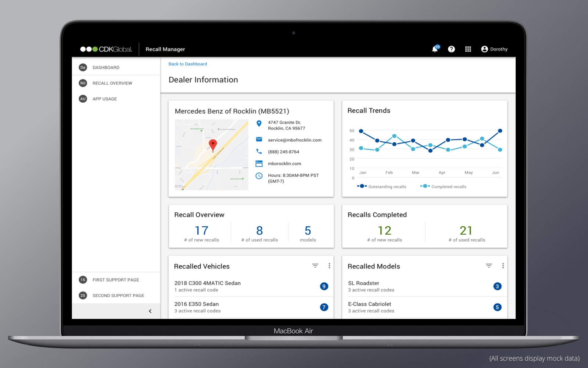This screenshot has height=368, width=588.
Task: Go to App Usage sidebar item
Action: coord(116,99)
